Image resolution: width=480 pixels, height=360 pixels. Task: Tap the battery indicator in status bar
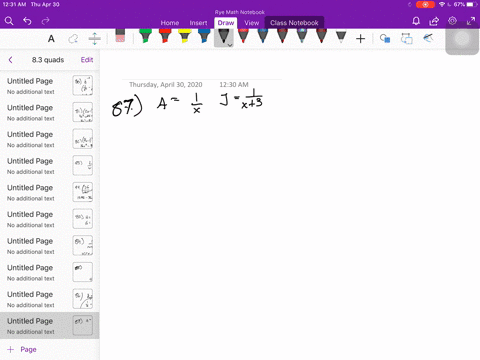[x=471, y=4]
